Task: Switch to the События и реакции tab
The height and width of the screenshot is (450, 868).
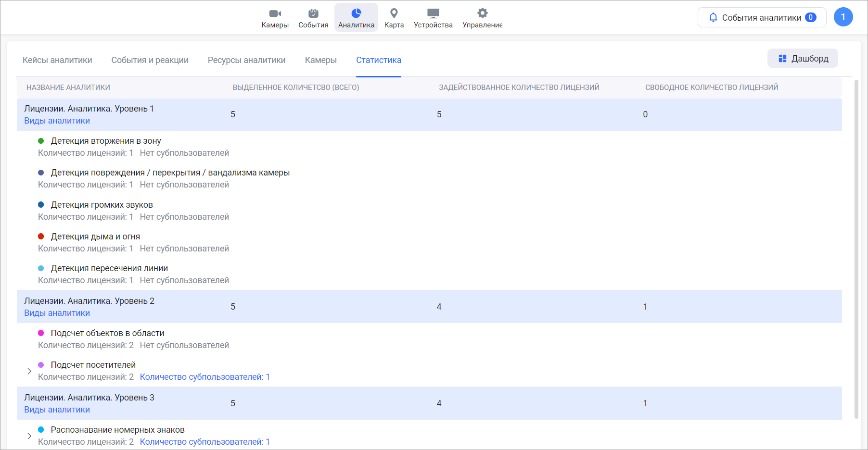Action: point(150,60)
